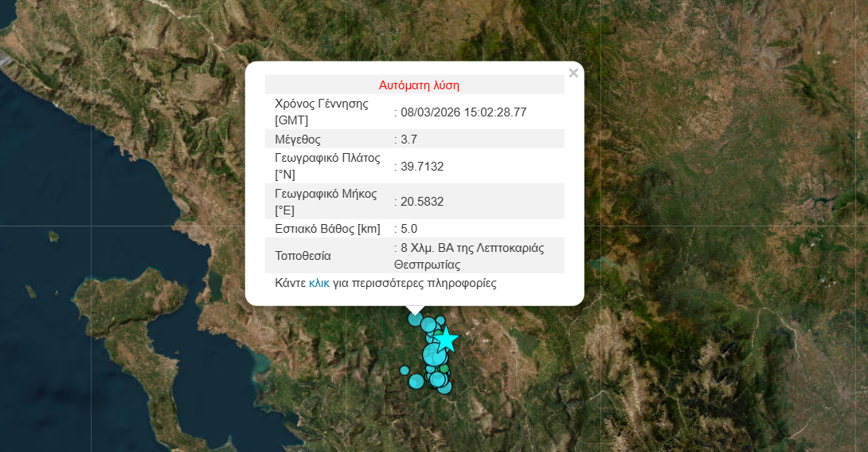Click the lower-left large earthquake circle
868x452 pixels.
click(x=416, y=381)
